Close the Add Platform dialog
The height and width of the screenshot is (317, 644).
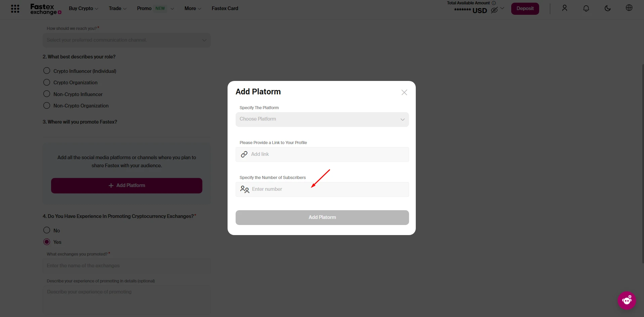(x=404, y=92)
